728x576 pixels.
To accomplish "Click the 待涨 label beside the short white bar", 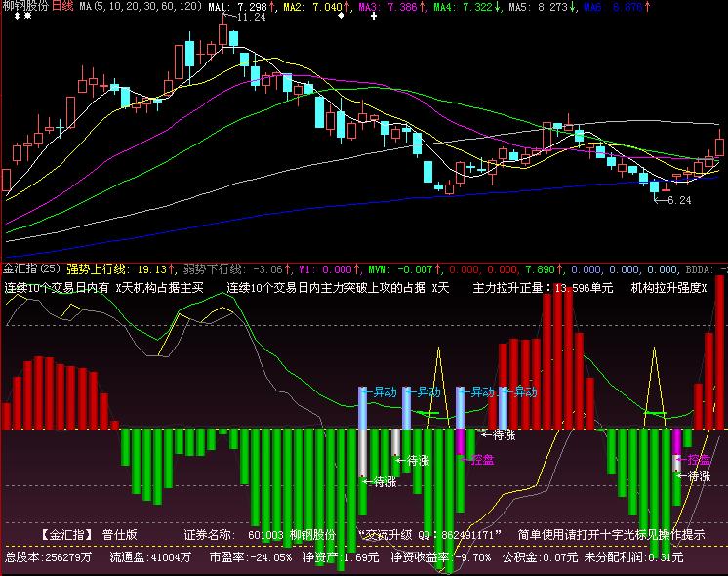I will coord(418,461).
